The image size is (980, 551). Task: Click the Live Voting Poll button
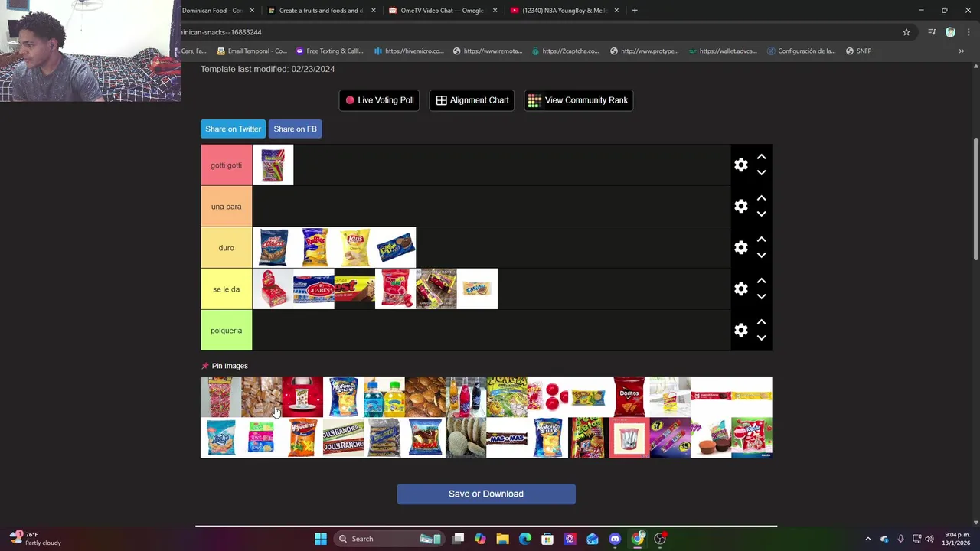point(379,100)
